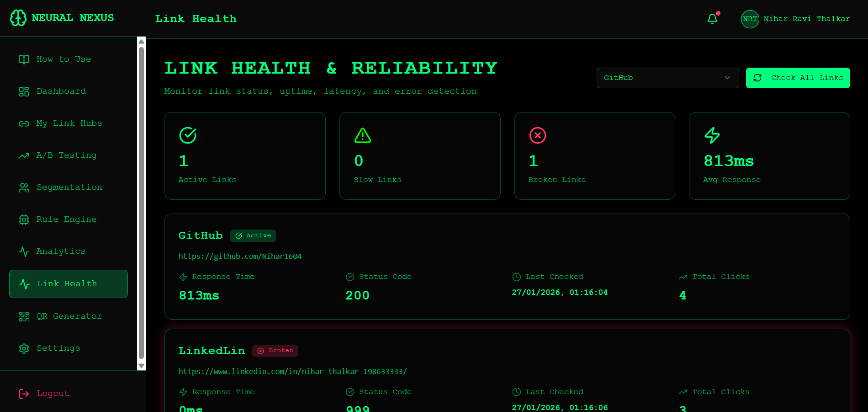Open the GitHub hub selector dropdown

tap(667, 78)
